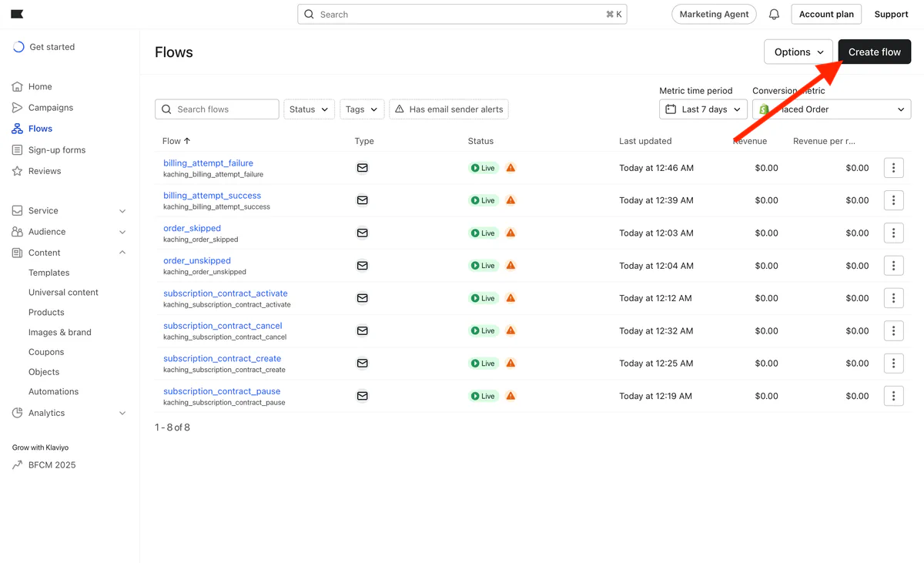Screen dimensions: 924x563
Task: Collapse the Content sidebar section
Action: tap(69, 253)
